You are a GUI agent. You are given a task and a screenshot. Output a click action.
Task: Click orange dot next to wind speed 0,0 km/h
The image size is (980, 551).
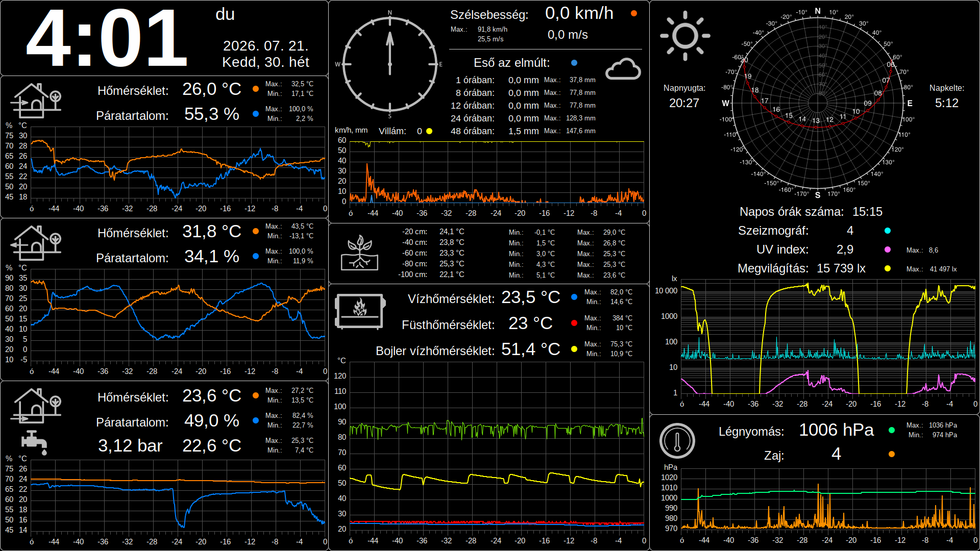[x=634, y=13]
